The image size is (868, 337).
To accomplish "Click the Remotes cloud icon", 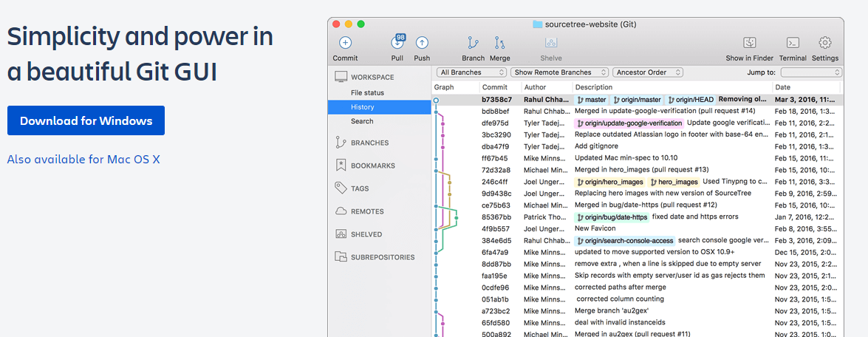I will click(x=341, y=211).
